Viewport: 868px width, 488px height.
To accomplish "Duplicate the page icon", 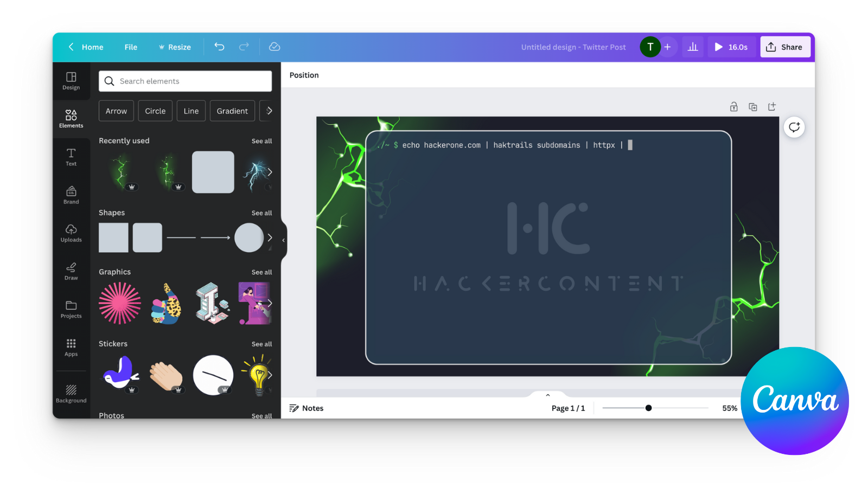I will pos(752,107).
